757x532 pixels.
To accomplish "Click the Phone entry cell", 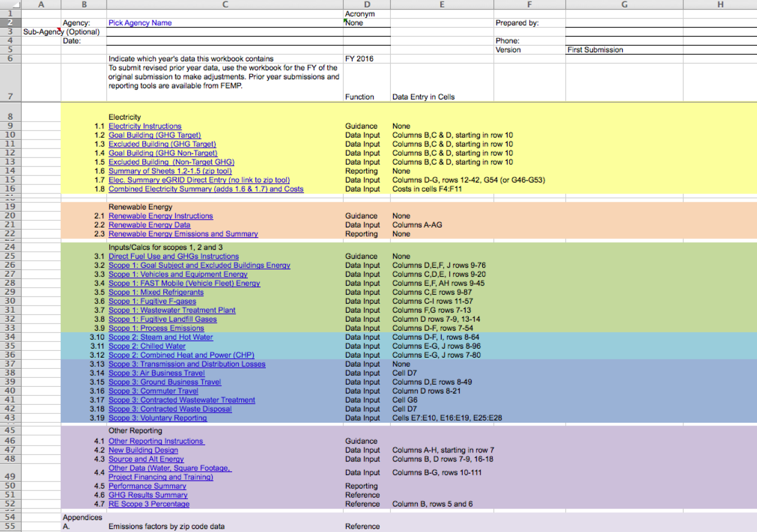I will tap(624, 41).
